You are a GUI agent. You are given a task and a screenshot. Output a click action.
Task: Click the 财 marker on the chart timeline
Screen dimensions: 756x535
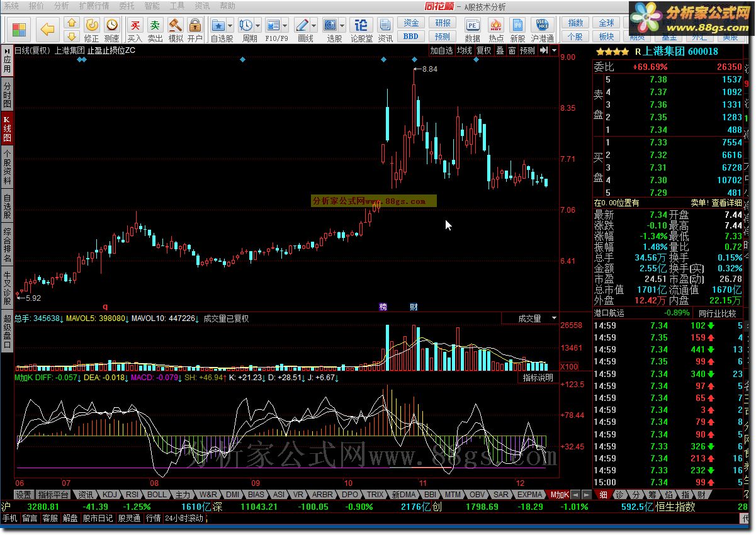[414, 307]
